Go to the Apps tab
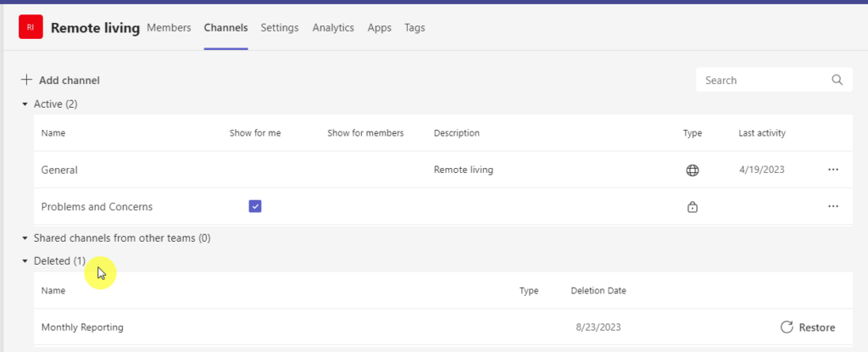 pos(379,28)
